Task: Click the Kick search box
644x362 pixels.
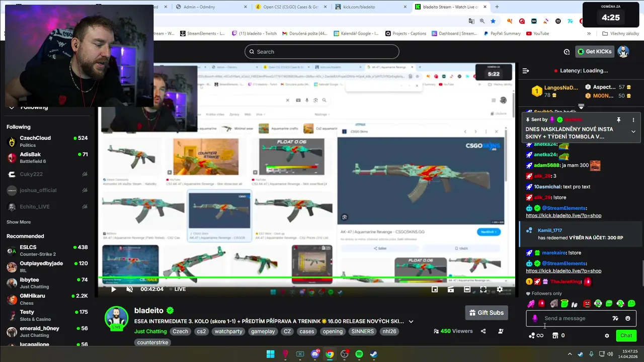Action: (322, 51)
